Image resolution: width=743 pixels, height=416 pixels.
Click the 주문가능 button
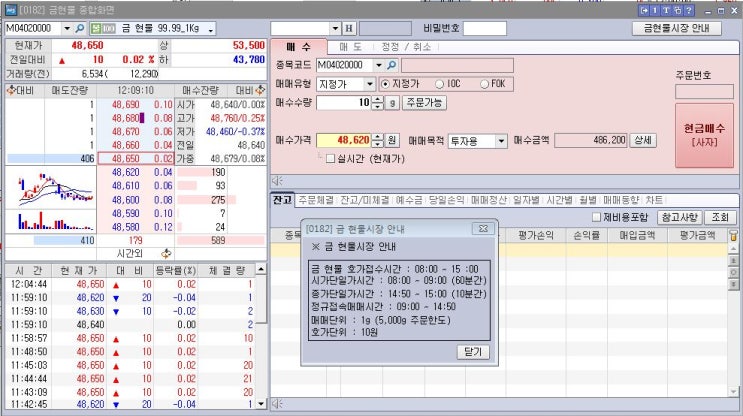[x=424, y=102]
